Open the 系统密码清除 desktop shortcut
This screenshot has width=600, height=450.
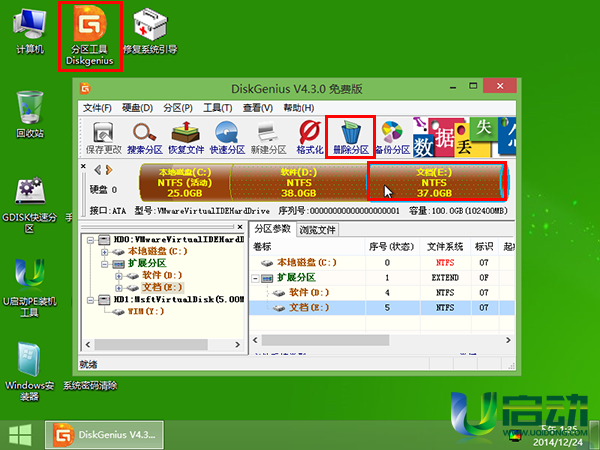[x=90, y=385]
